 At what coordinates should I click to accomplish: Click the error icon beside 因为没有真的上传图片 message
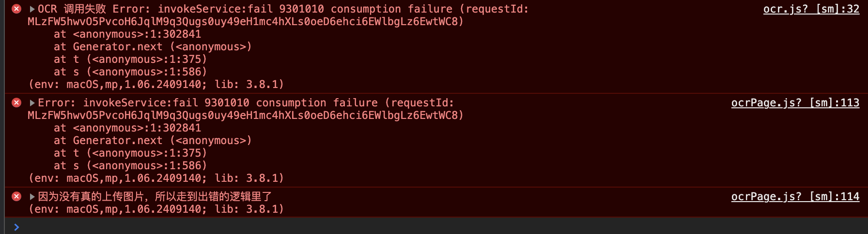16,196
